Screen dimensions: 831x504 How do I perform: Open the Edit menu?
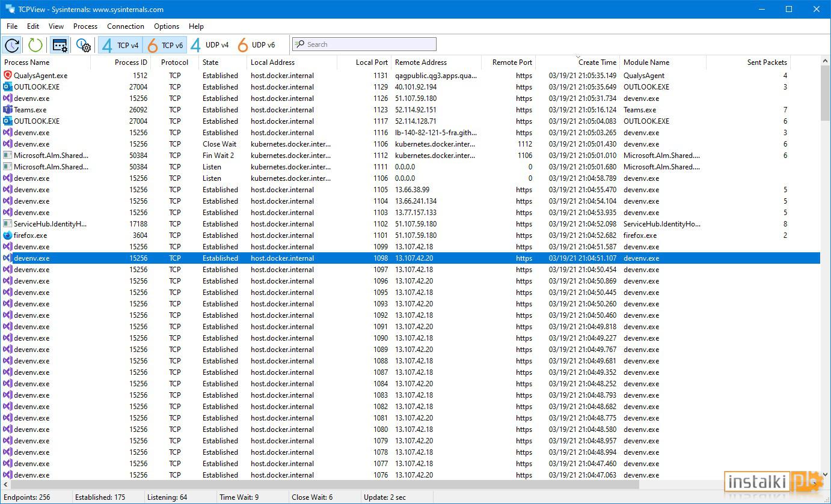pos(33,26)
